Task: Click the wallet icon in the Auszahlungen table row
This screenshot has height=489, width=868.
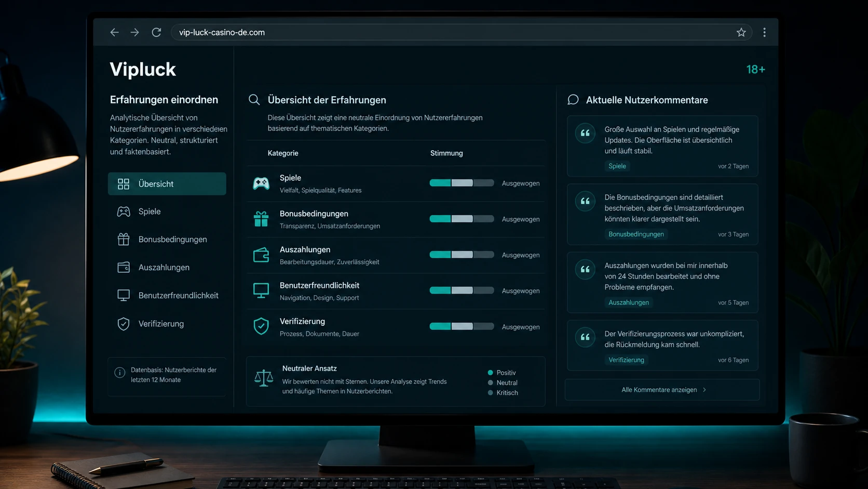Action: [261, 255]
